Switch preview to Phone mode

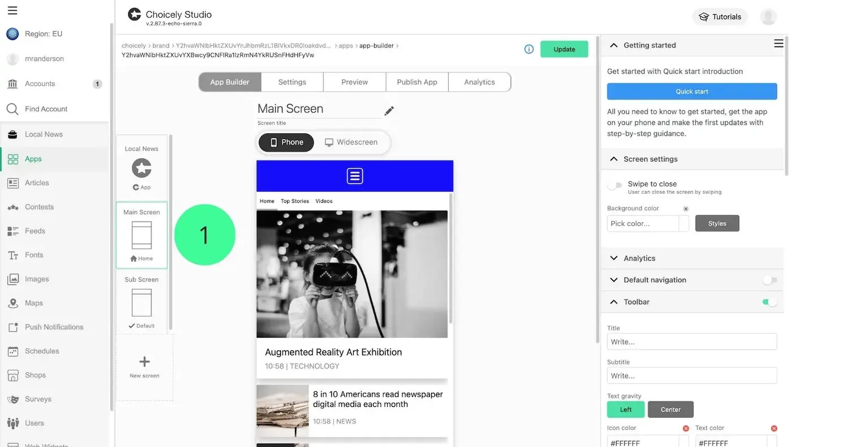point(286,142)
